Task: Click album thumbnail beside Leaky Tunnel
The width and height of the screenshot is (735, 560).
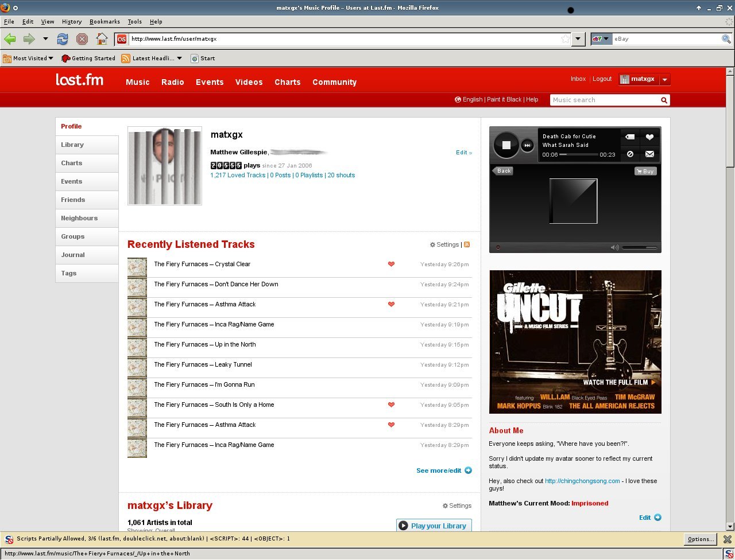Action: [137, 367]
